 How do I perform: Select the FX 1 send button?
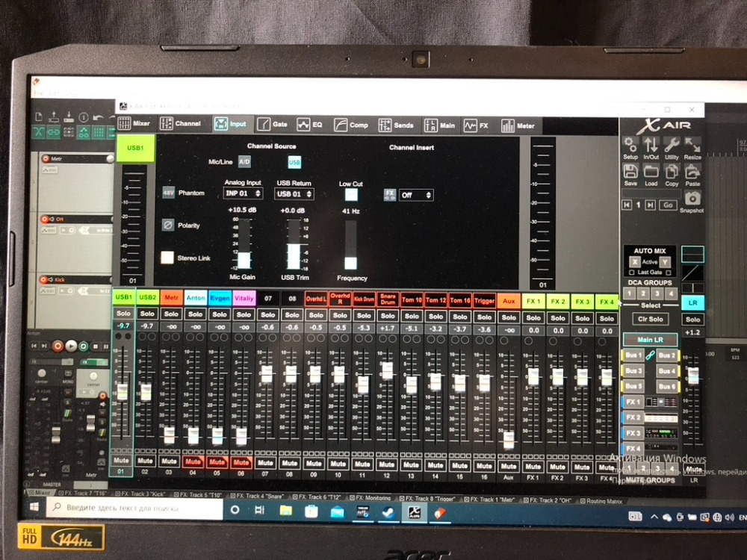(x=633, y=402)
